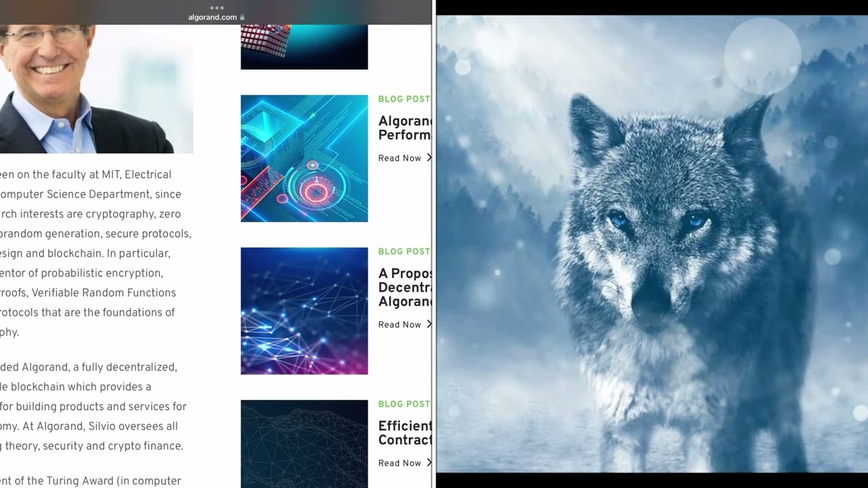The height and width of the screenshot is (488, 868).
Task: Click the lock icon next to algorand.com
Action: [x=242, y=17]
